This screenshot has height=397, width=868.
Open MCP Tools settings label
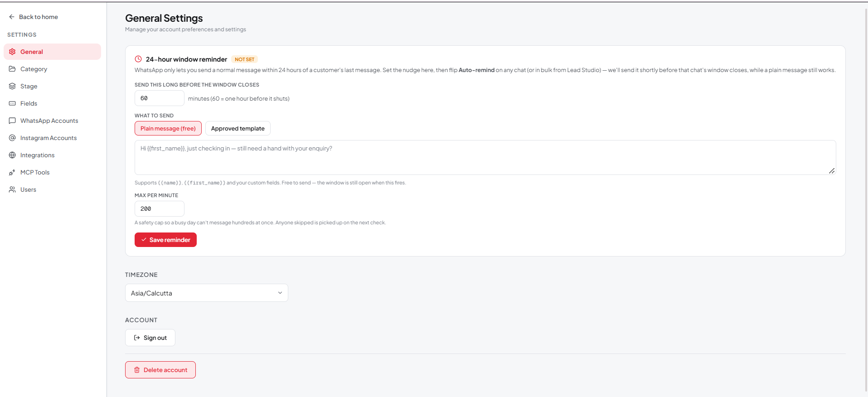(35, 172)
